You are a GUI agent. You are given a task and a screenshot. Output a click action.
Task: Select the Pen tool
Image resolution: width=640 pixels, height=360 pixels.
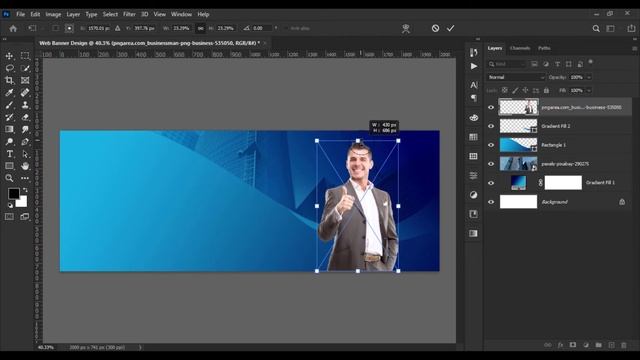pos(25,141)
